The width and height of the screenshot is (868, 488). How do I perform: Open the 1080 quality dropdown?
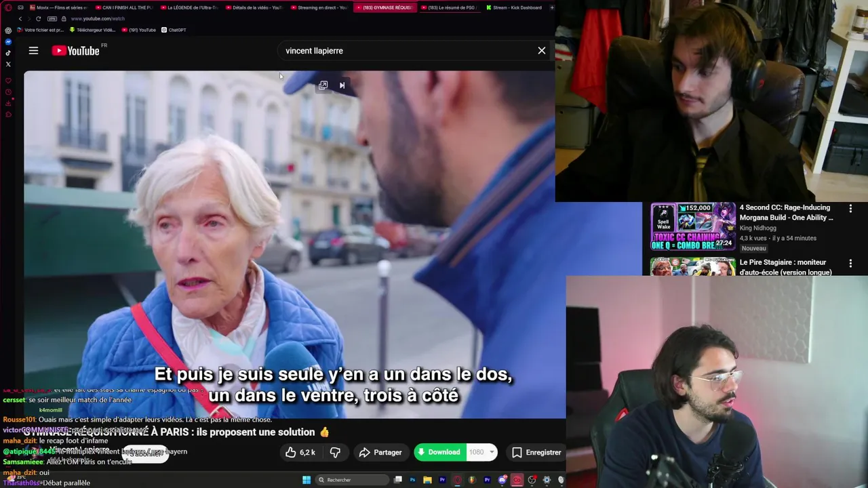pos(482,452)
